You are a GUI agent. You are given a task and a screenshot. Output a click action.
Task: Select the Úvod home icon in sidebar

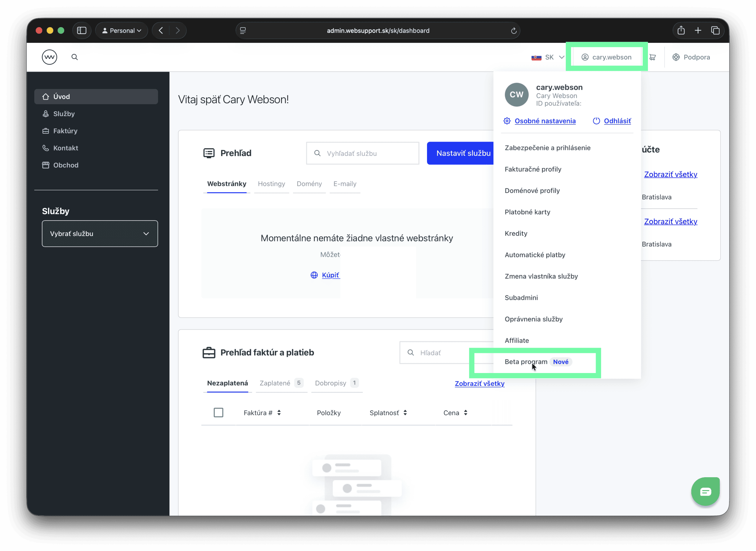(46, 97)
